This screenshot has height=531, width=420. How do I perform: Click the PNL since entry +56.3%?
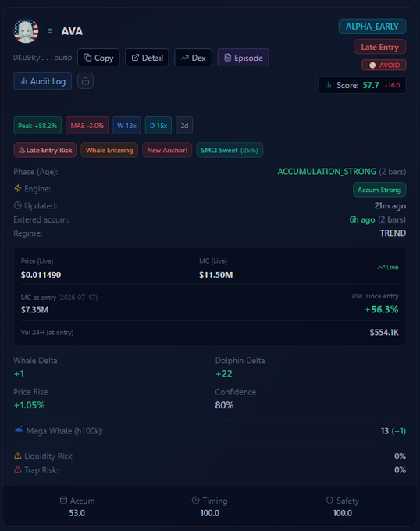(382, 309)
